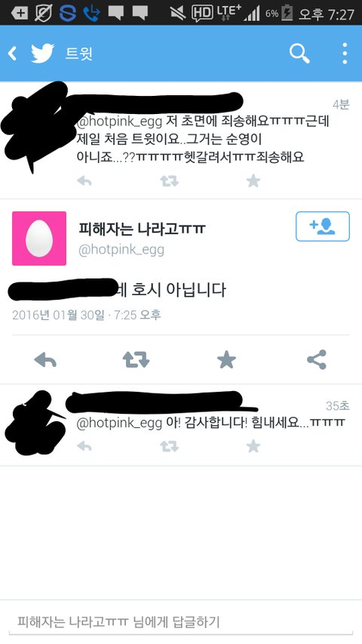Share the main tweet via share icon

click(x=317, y=360)
